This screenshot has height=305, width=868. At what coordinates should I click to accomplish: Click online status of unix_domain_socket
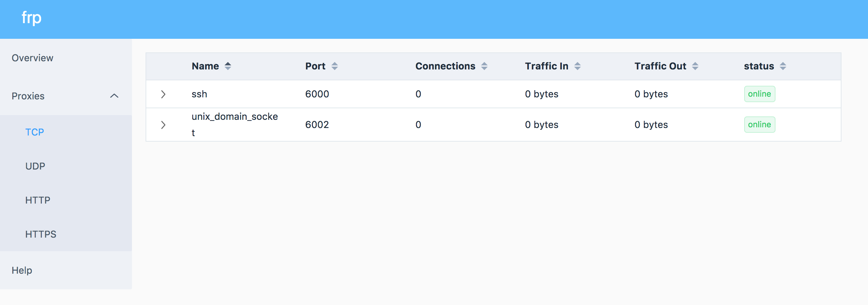coord(759,125)
